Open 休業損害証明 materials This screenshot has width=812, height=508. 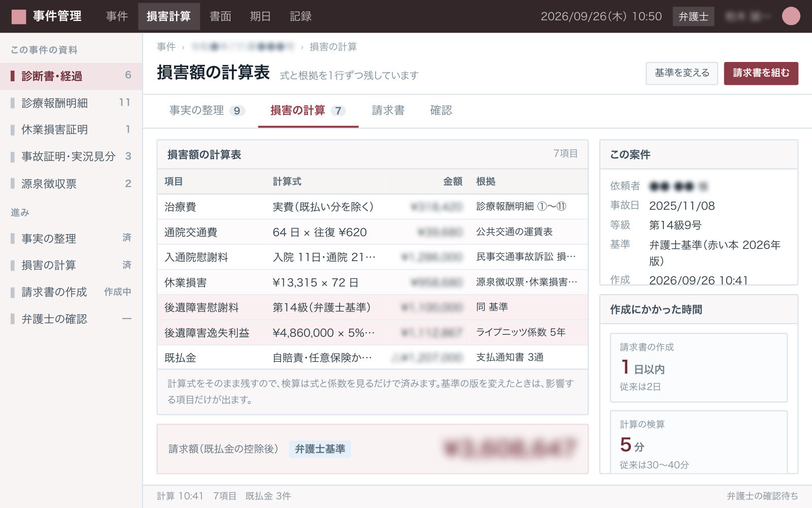coord(71,130)
